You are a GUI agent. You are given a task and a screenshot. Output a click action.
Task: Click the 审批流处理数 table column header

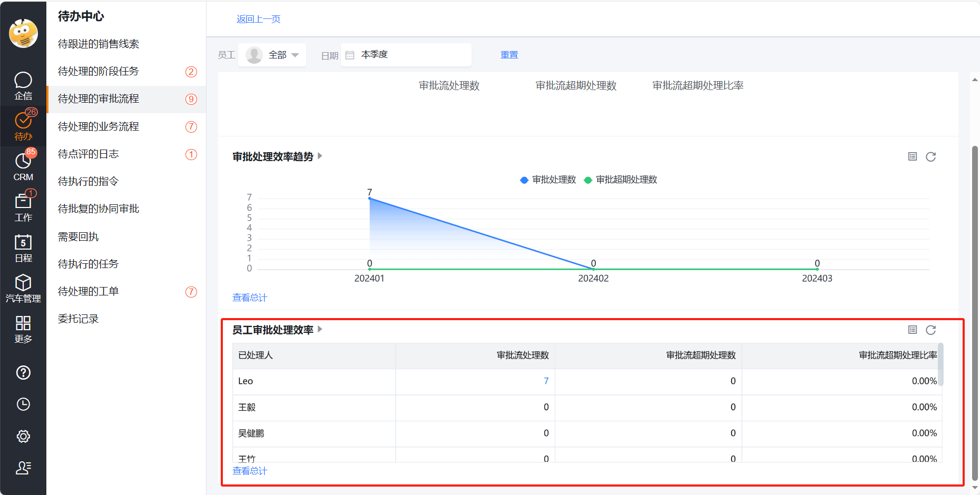pyautogui.click(x=475, y=355)
